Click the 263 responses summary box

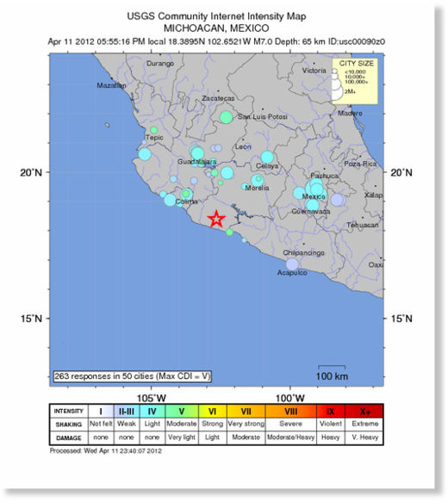(133, 376)
